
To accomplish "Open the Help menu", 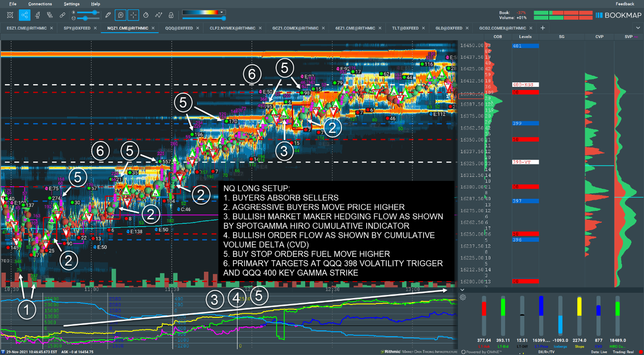I will 95,4.
